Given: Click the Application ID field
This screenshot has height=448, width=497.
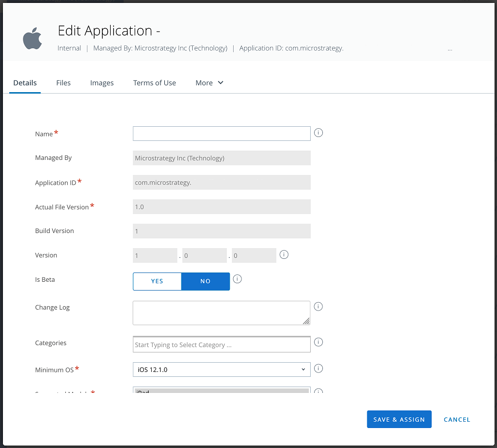Looking at the screenshot, I should pyautogui.click(x=221, y=182).
